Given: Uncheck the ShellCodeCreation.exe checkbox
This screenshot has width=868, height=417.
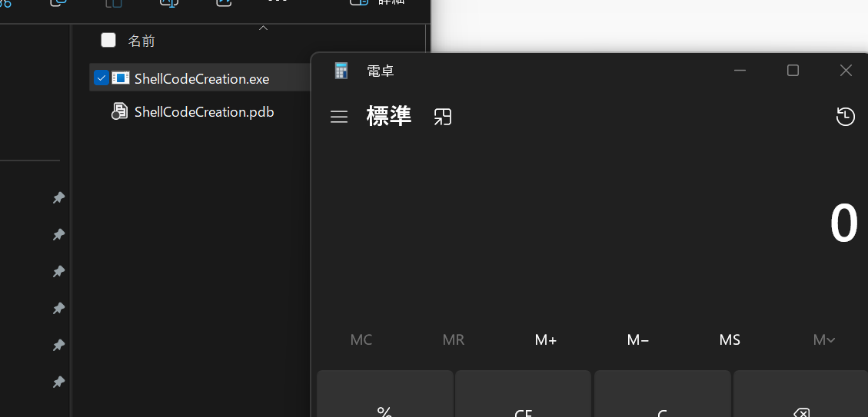Looking at the screenshot, I should [x=101, y=78].
